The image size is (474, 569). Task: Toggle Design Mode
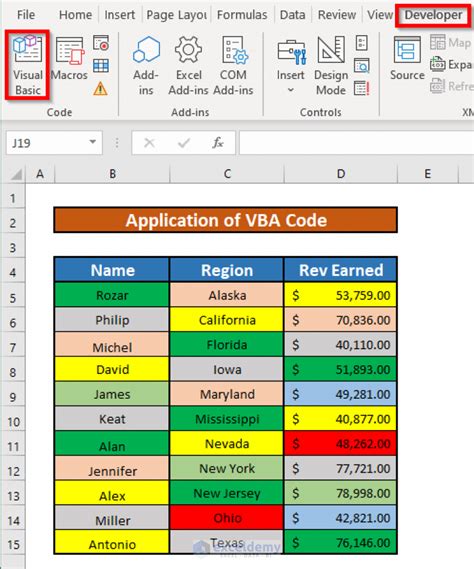pyautogui.click(x=331, y=65)
